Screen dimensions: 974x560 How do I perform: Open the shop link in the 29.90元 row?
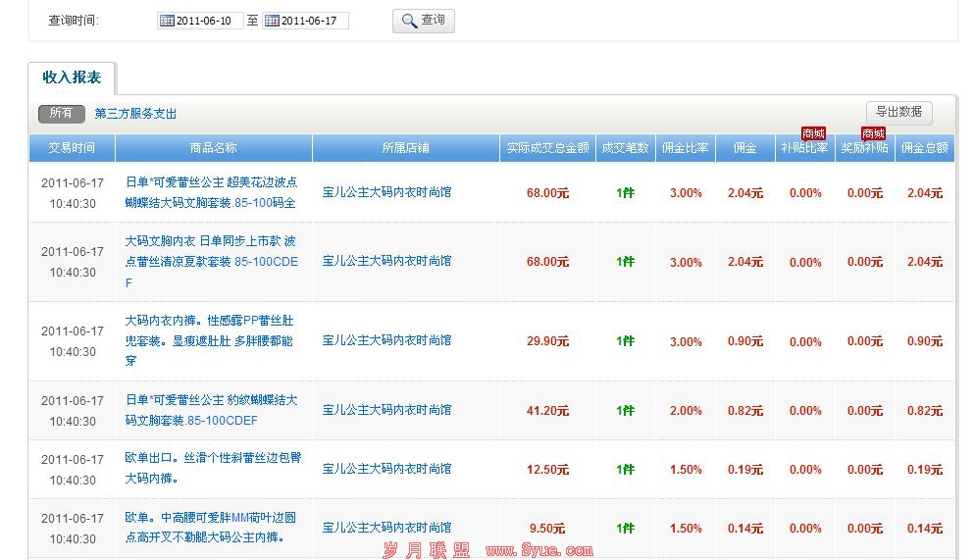tap(386, 340)
